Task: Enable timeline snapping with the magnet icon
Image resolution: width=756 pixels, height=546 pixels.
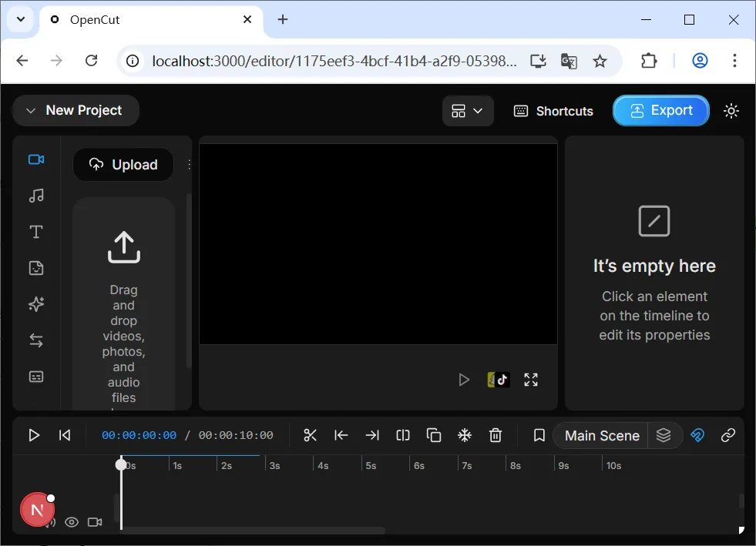Action: pyautogui.click(x=697, y=435)
